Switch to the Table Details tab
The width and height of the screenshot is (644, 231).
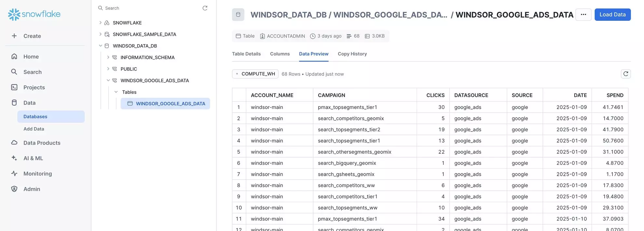(x=246, y=54)
